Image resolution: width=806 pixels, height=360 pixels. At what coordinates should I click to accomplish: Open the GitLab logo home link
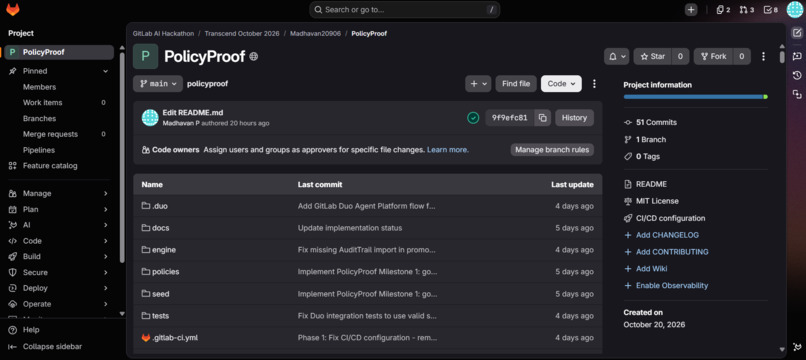click(12, 9)
